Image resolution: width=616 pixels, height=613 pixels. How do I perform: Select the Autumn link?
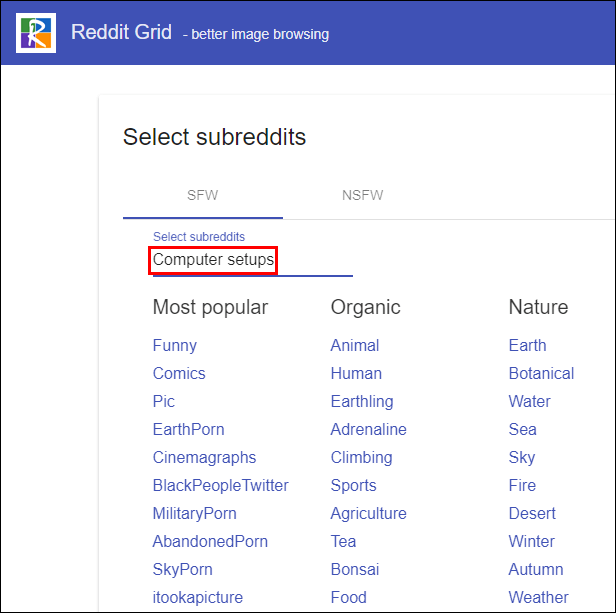tap(536, 569)
